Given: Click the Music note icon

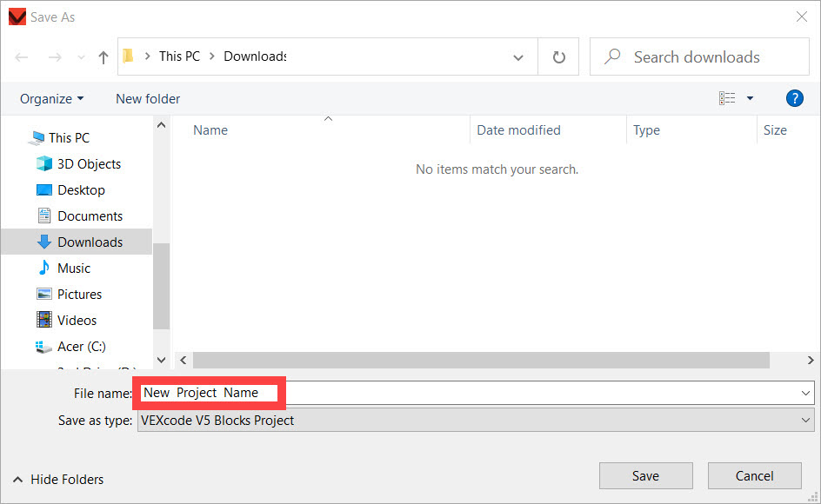Looking at the screenshot, I should [44, 268].
